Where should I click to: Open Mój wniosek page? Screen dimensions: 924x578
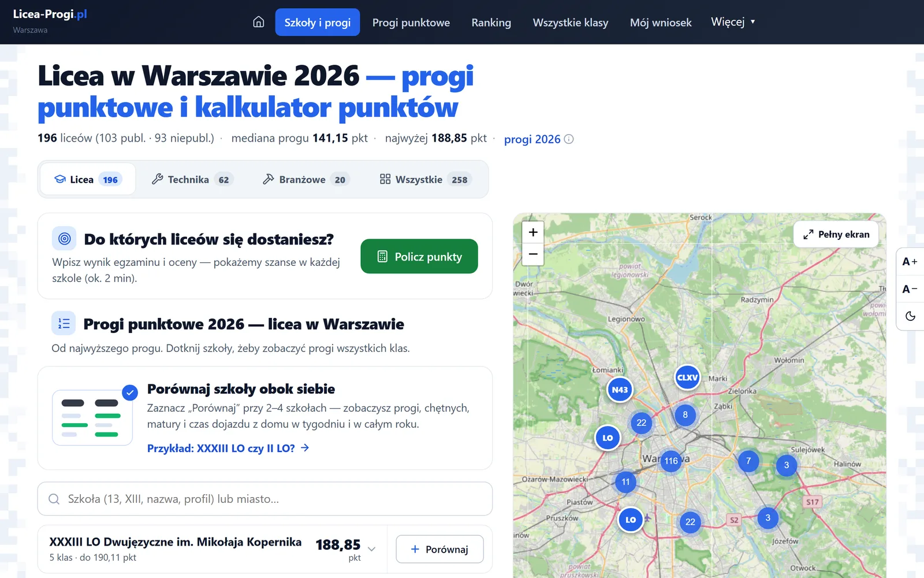click(661, 22)
